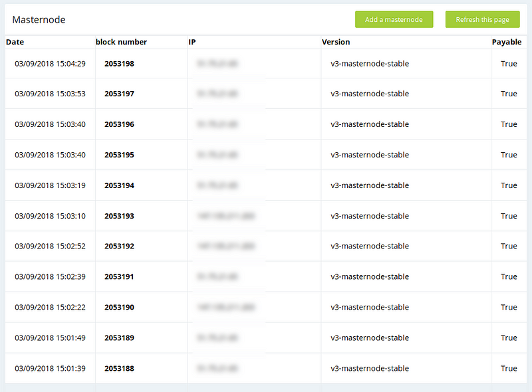Click v3-masternode-stable in block 2053195 row
This screenshot has height=392, width=532.
370,155
